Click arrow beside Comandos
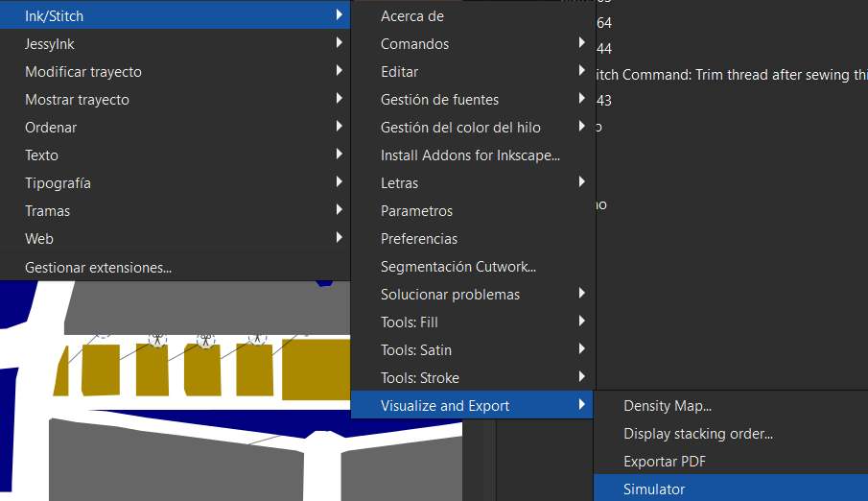The width and height of the screenshot is (868, 501). click(x=582, y=42)
